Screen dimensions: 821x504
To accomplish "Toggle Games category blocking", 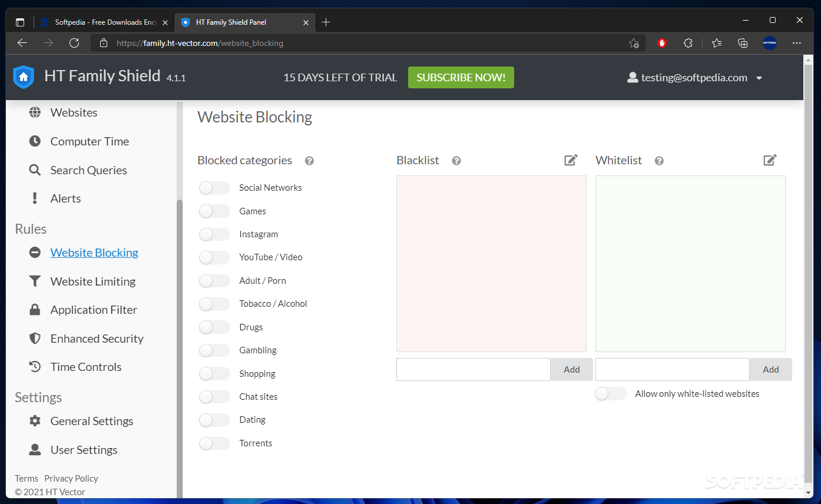I will point(214,211).
